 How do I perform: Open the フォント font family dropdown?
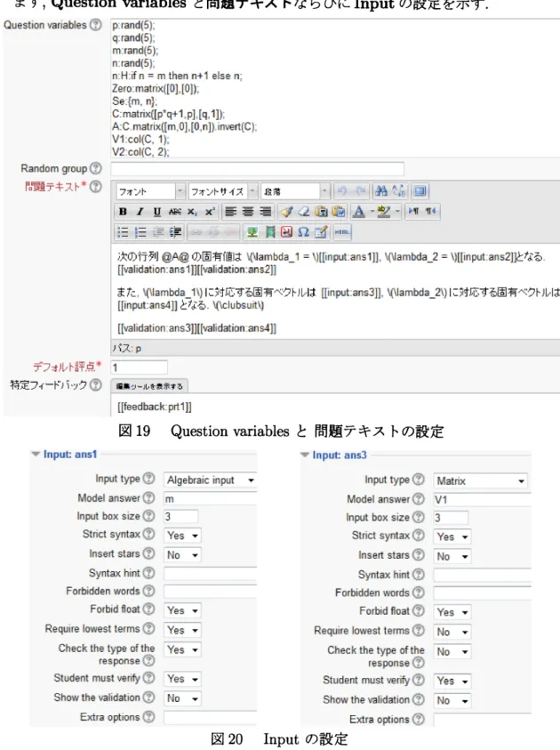150,191
